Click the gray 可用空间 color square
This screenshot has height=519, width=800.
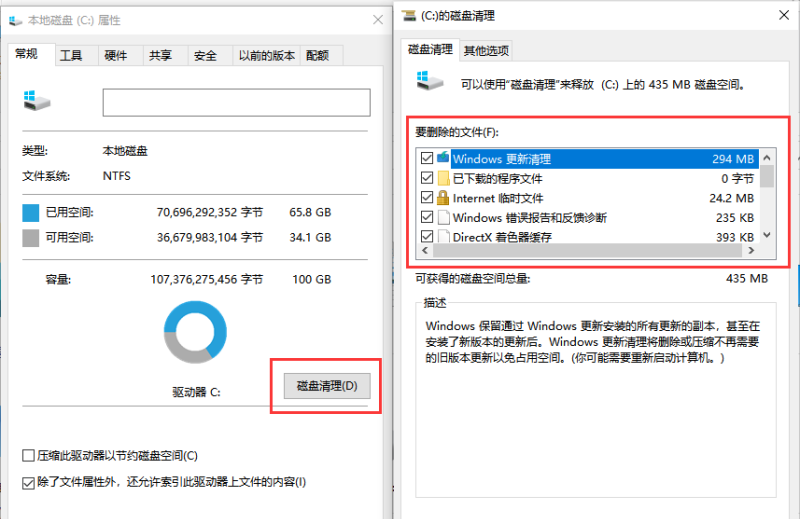pyautogui.click(x=31, y=238)
